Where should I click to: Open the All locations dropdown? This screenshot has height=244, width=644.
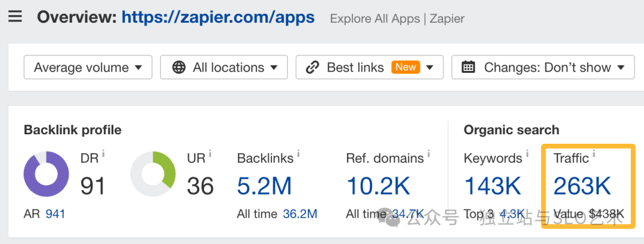(224, 67)
